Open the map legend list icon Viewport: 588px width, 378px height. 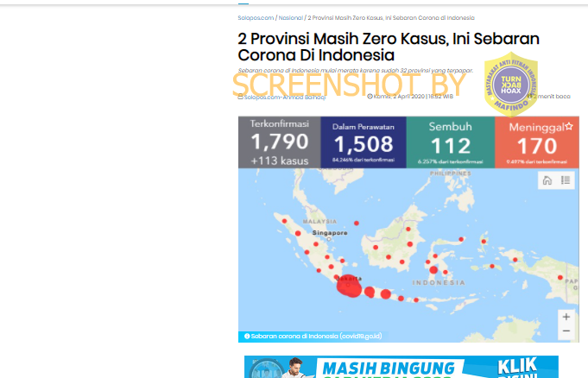point(566,180)
